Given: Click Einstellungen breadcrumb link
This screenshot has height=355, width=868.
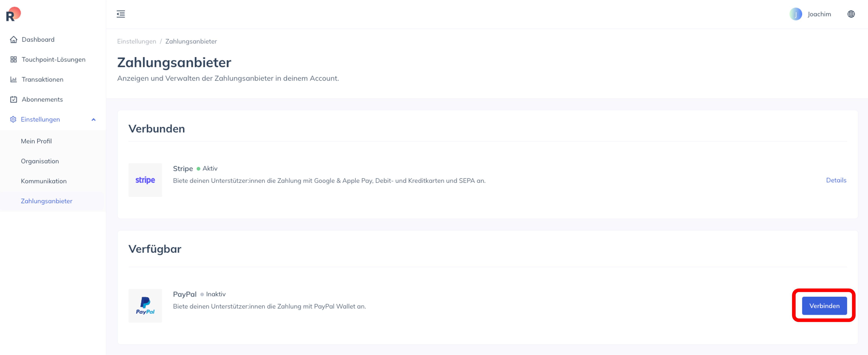Looking at the screenshot, I should tap(137, 41).
